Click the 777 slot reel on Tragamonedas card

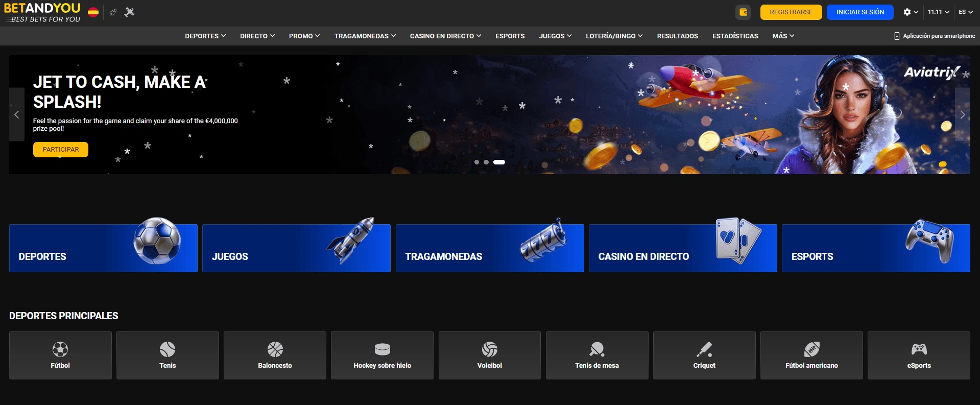pyautogui.click(x=543, y=241)
